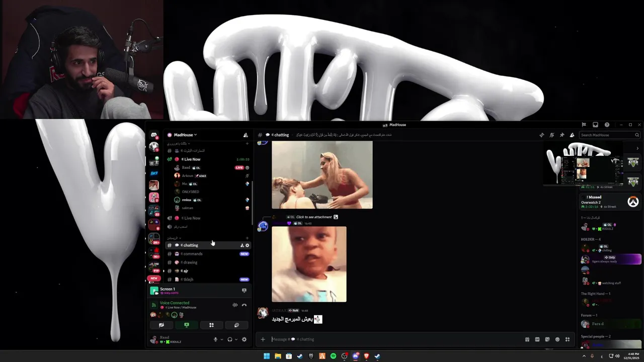The image size is (644, 362).
Task: Open microphone input options arrow
Action: [x=221, y=339]
